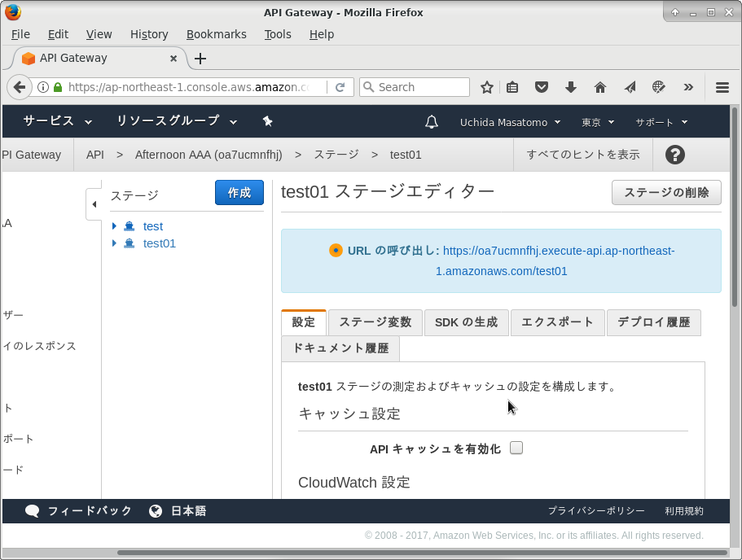
Task: Open the File menu
Action: click(20, 34)
